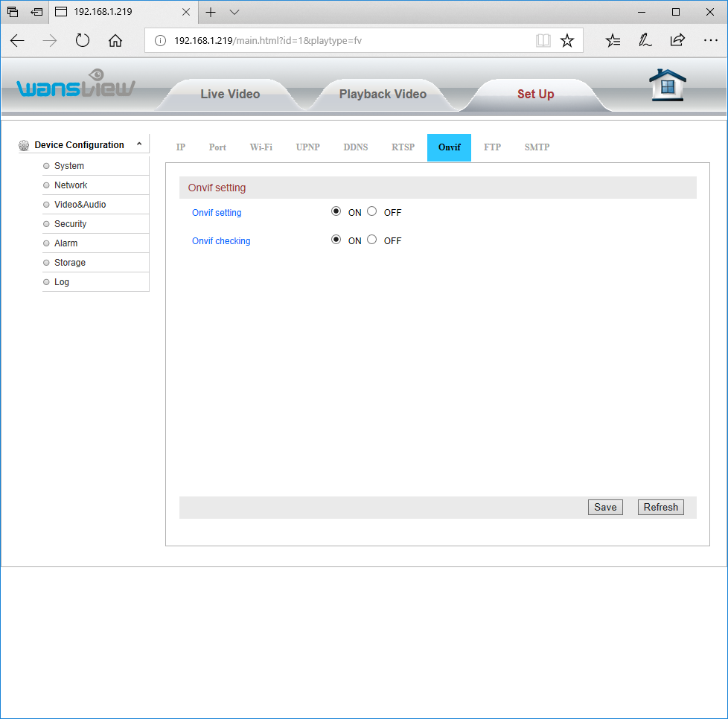
Task: Click the Device Configuration gear icon
Action: [24, 145]
